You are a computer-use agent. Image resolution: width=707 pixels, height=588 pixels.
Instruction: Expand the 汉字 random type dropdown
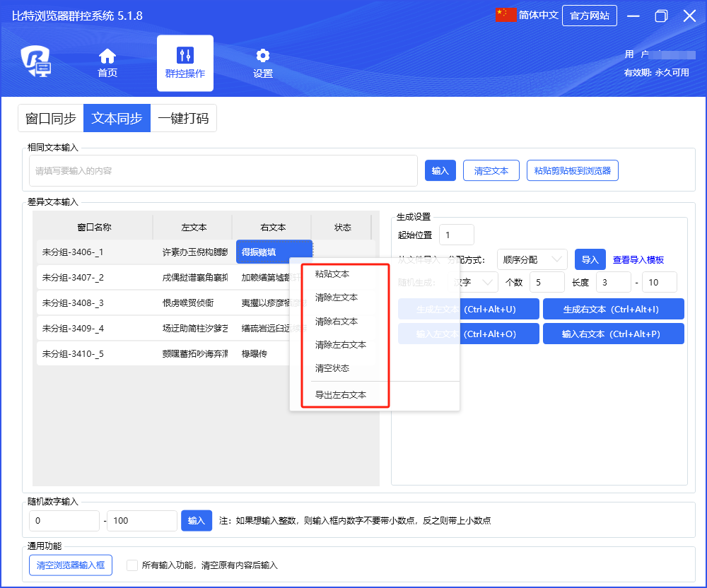(474, 282)
